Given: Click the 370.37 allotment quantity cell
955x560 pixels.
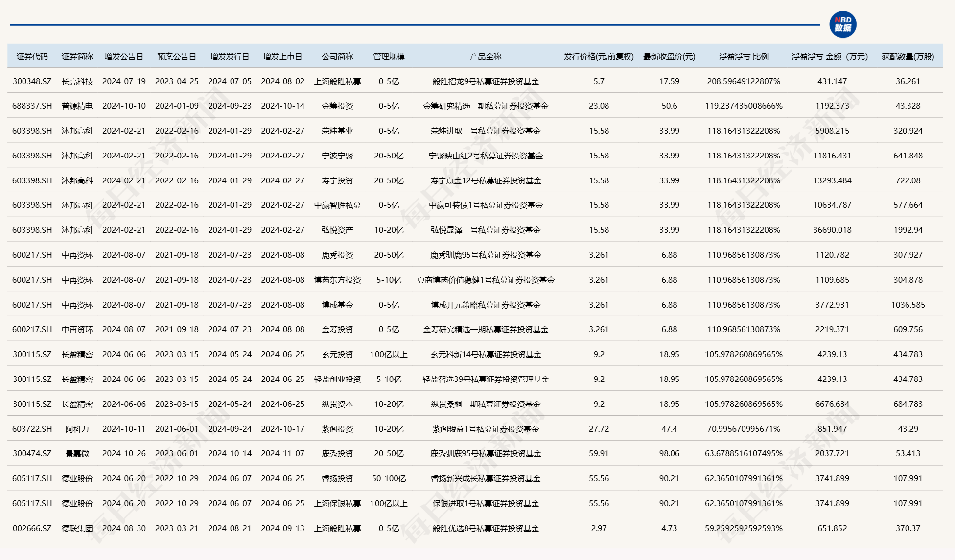Looking at the screenshot, I should 908,528.
